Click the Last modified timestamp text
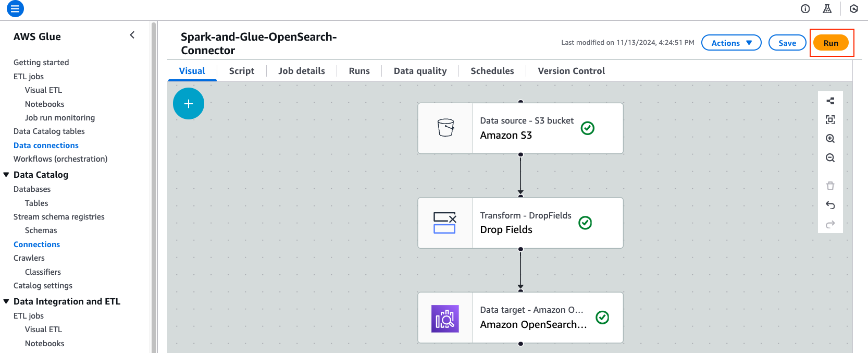The height and width of the screenshot is (353, 868). pyautogui.click(x=628, y=43)
